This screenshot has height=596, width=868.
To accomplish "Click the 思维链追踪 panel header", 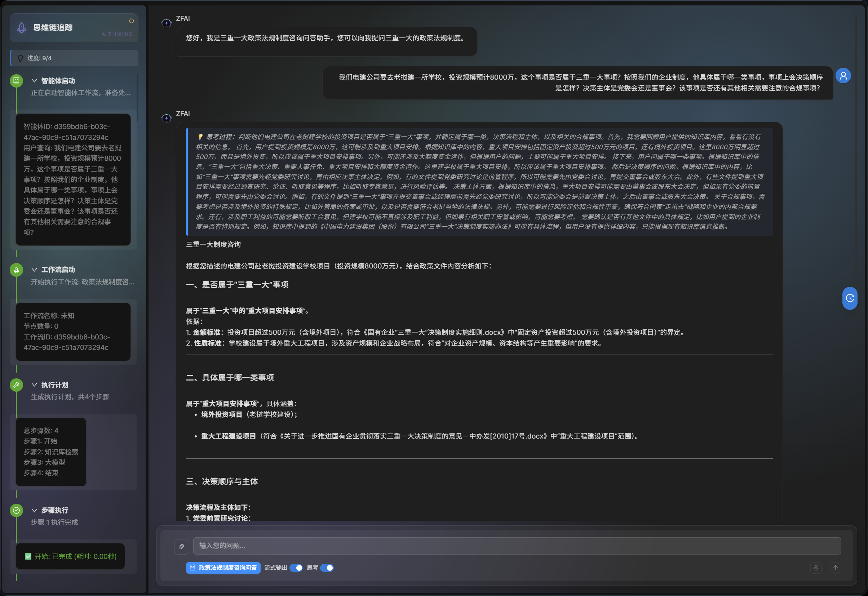I will click(x=74, y=28).
